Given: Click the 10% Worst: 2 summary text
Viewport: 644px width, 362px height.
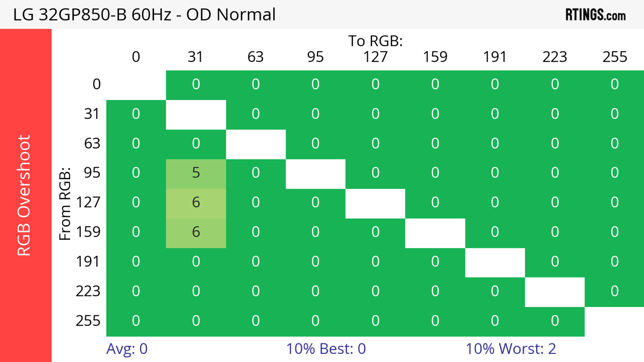Looking at the screenshot, I should (511, 349).
